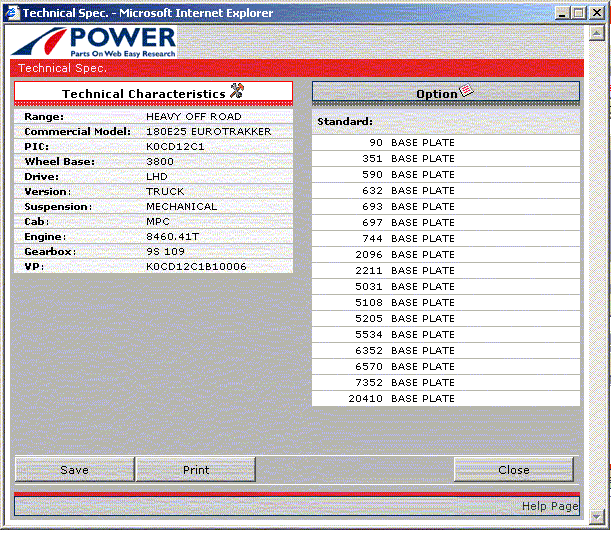The image size is (611, 534).
Task: Select the 6570 BASE PLATE row
Action: click(x=446, y=366)
